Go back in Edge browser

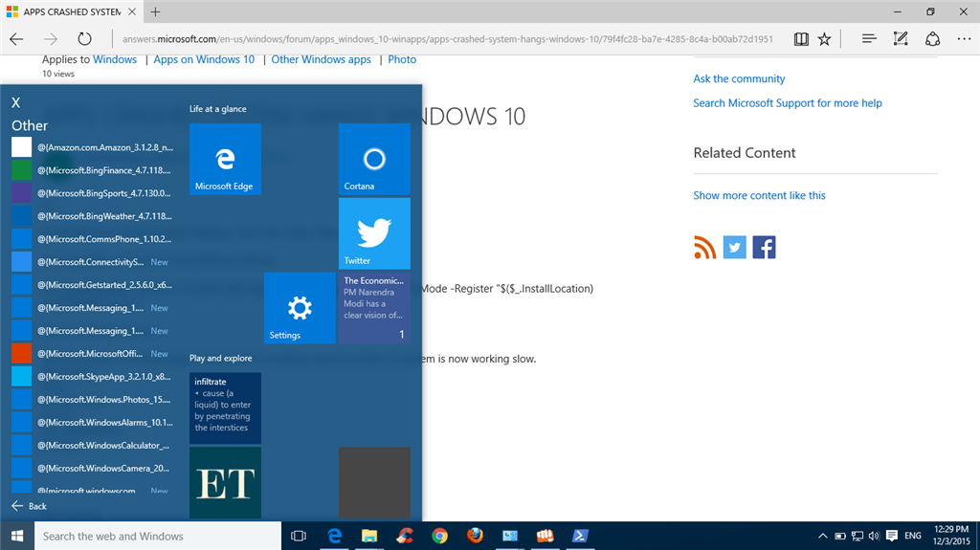(17, 39)
